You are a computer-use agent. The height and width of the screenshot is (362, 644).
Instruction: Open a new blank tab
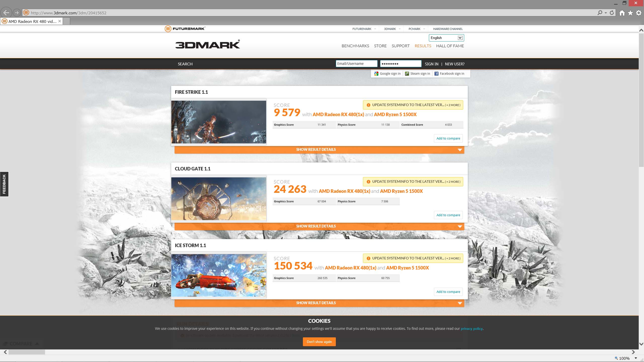(66, 21)
